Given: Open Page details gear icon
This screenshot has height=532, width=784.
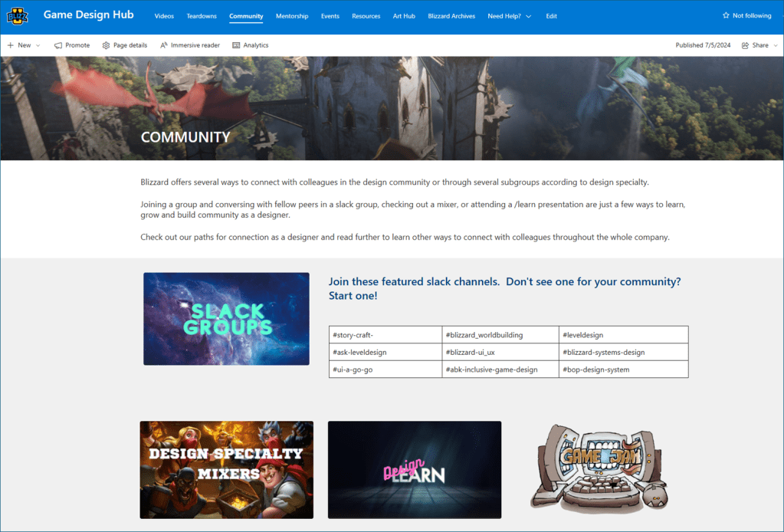Looking at the screenshot, I should coord(106,45).
